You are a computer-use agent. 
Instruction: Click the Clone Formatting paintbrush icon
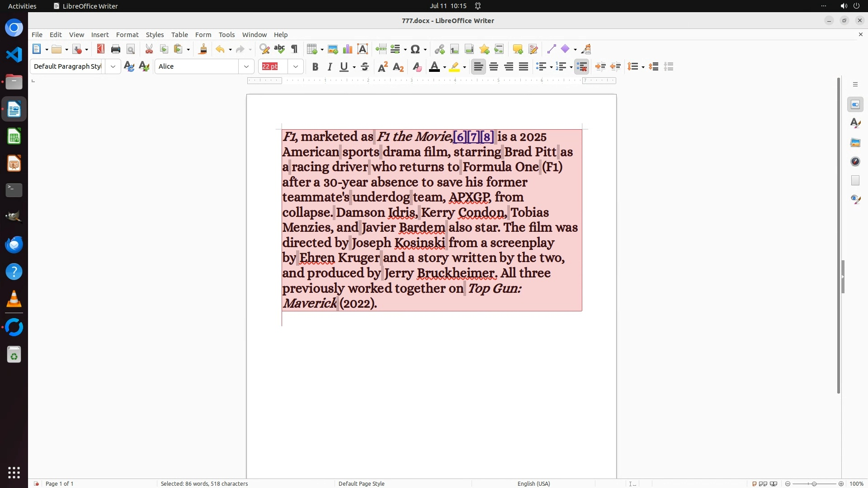pyautogui.click(x=203, y=49)
